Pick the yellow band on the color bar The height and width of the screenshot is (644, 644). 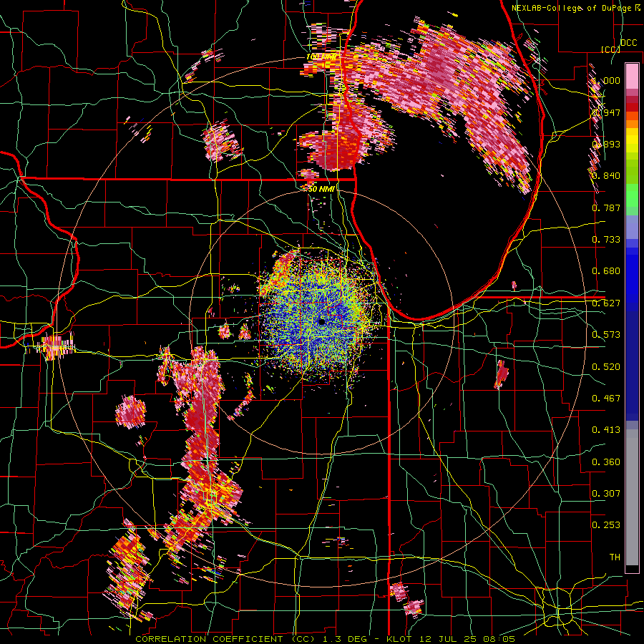[x=632, y=143]
